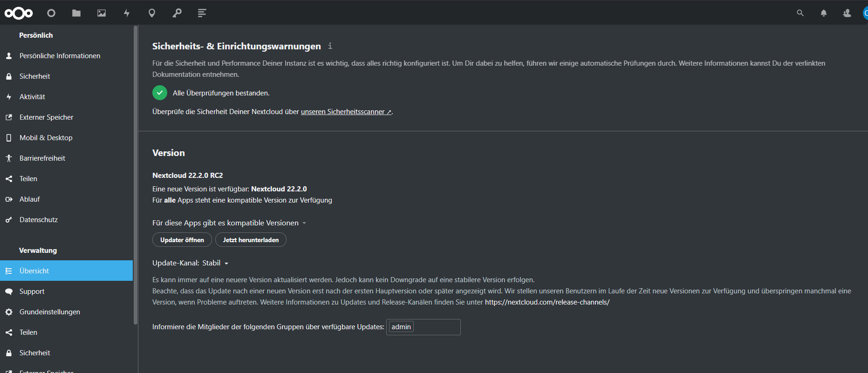Click the Version section heading
Image resolution: width=868 pixels, height=373 pixels.
coord(169,153)
